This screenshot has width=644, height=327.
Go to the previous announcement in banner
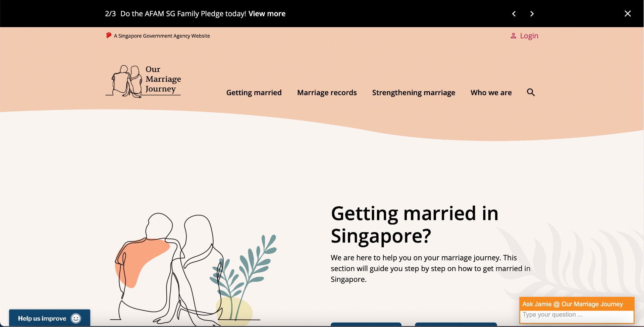(x=514, y=14)
